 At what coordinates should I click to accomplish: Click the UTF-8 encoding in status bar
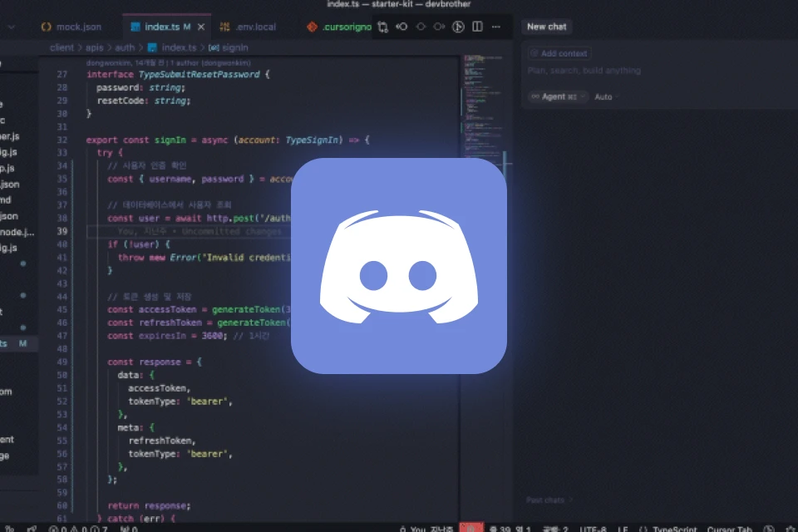click(x=593, y=529)
